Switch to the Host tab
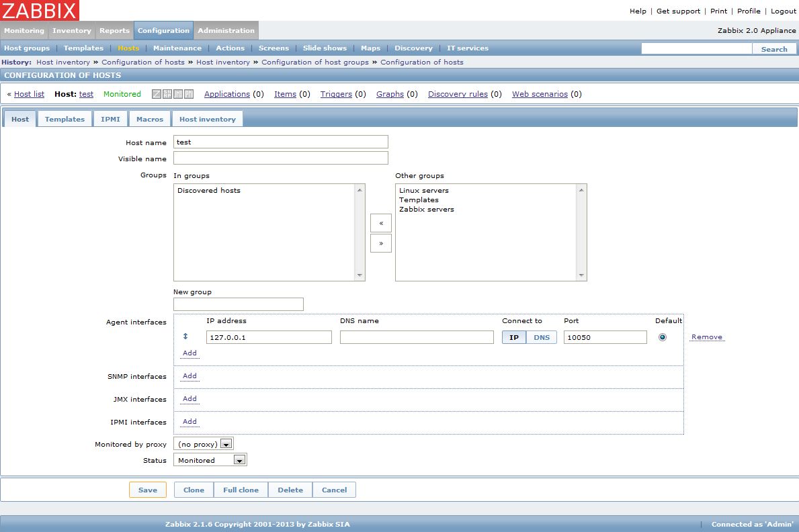The width and height of the screenshot is (799, 532). point(20,119)
